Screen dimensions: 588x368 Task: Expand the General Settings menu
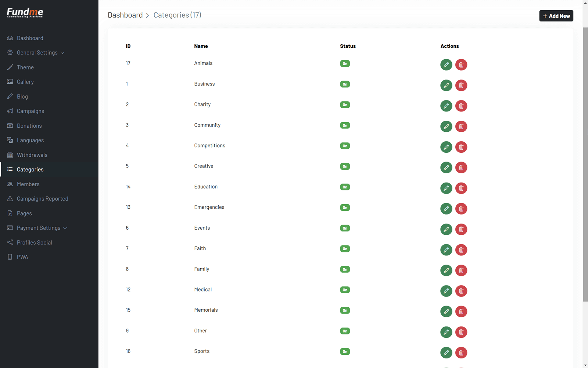click(x=37, y=52)
